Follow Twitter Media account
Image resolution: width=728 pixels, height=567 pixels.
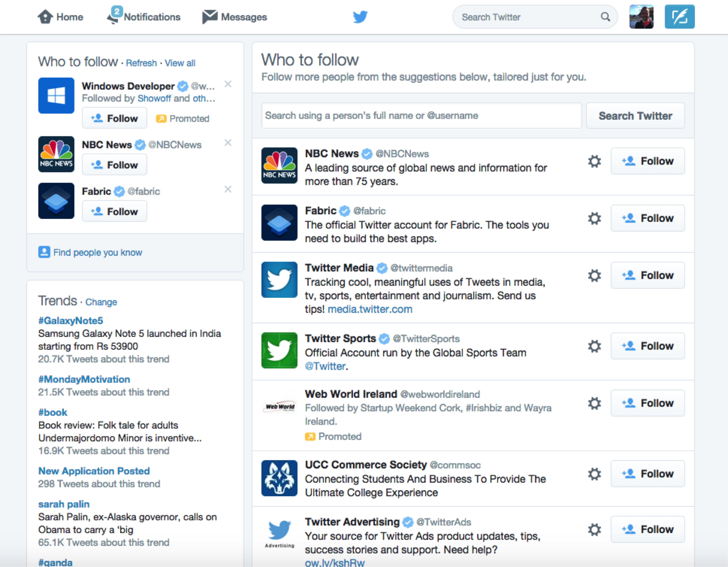click(647, 275)
